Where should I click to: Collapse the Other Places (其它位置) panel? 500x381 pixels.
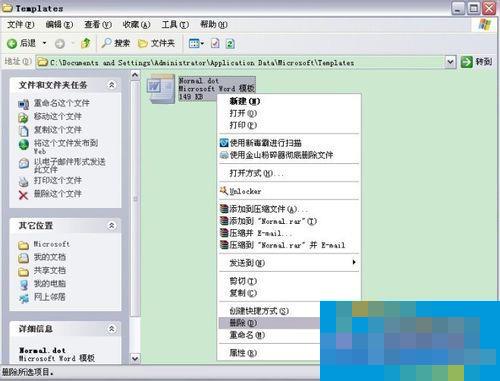pos(112,226)
